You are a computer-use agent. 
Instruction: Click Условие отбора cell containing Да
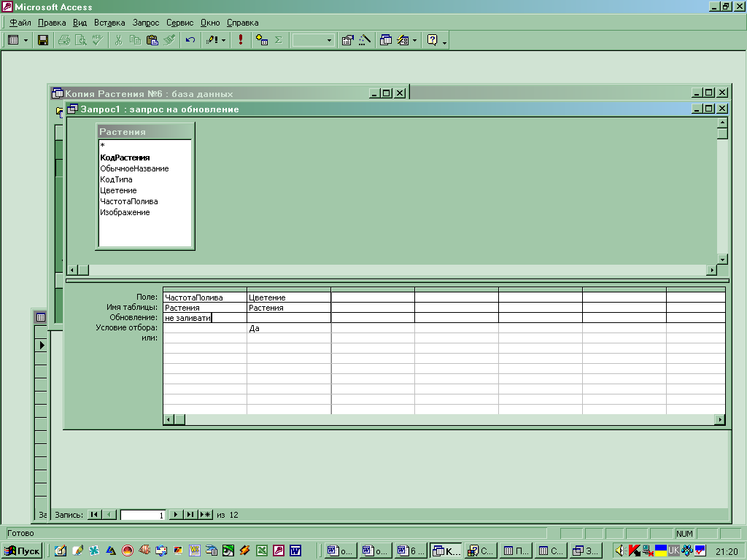click(x=289, y=328)
